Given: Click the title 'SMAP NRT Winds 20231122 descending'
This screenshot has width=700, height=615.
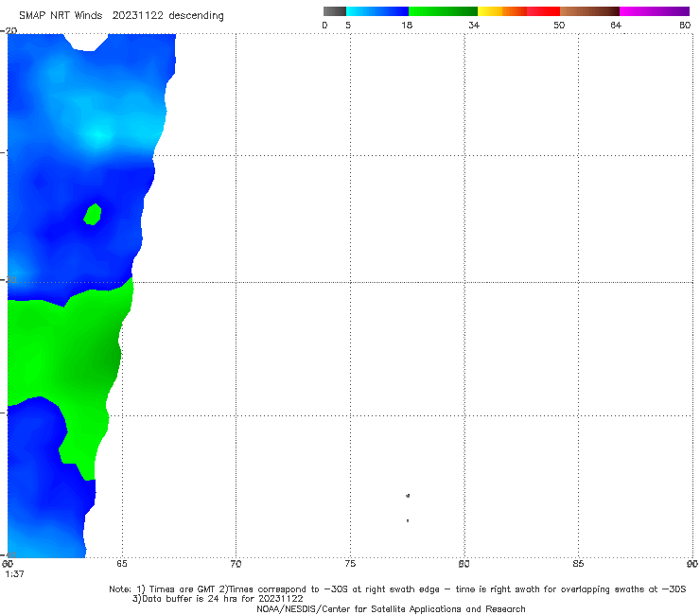Looking at the screenshot, I should tap(121, 16).
